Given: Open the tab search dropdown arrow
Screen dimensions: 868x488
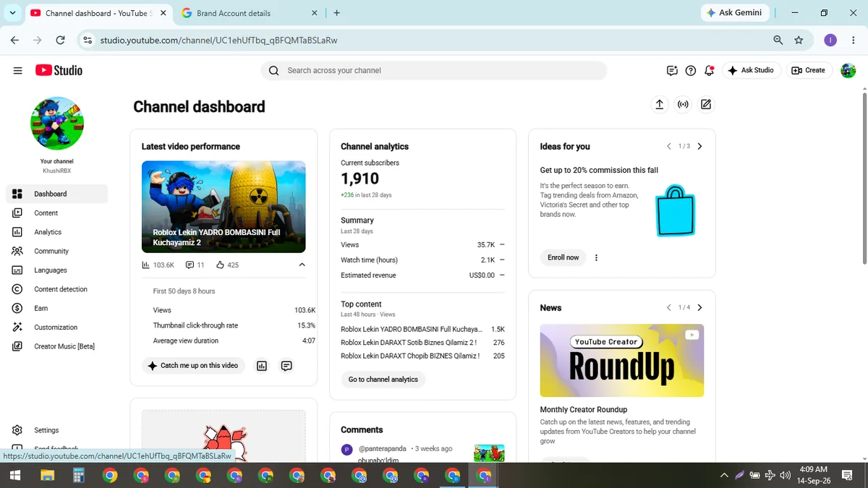Looking at the screenshot, I should click(12, 13).
